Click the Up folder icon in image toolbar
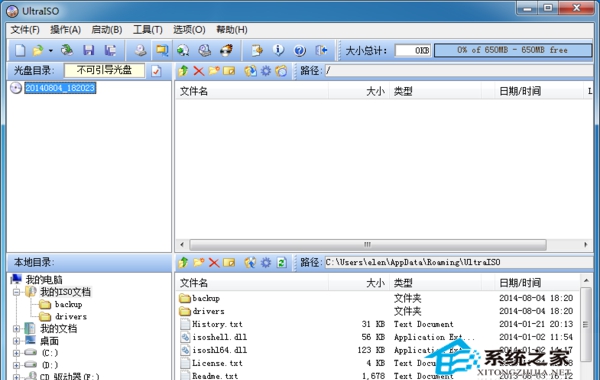 pos(183,71)
